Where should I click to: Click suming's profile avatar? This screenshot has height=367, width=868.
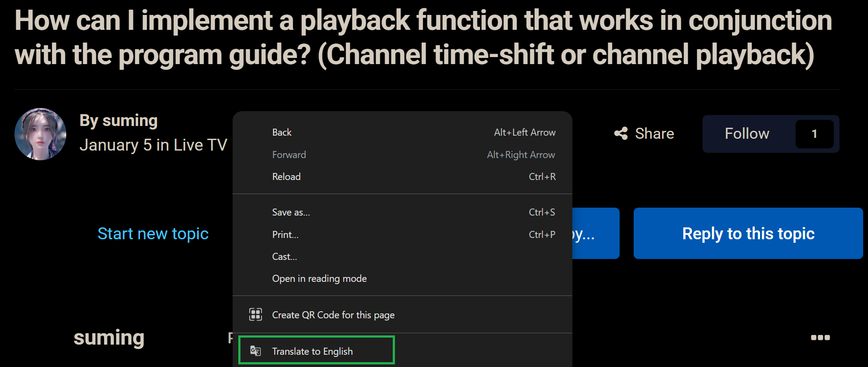point(40,134)
